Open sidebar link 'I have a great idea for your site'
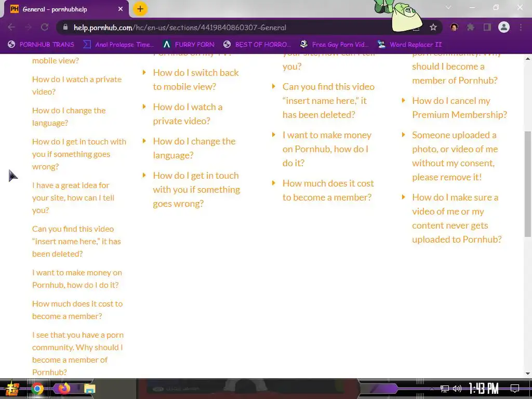The image size is (532, 399). [x=73, y=198]
